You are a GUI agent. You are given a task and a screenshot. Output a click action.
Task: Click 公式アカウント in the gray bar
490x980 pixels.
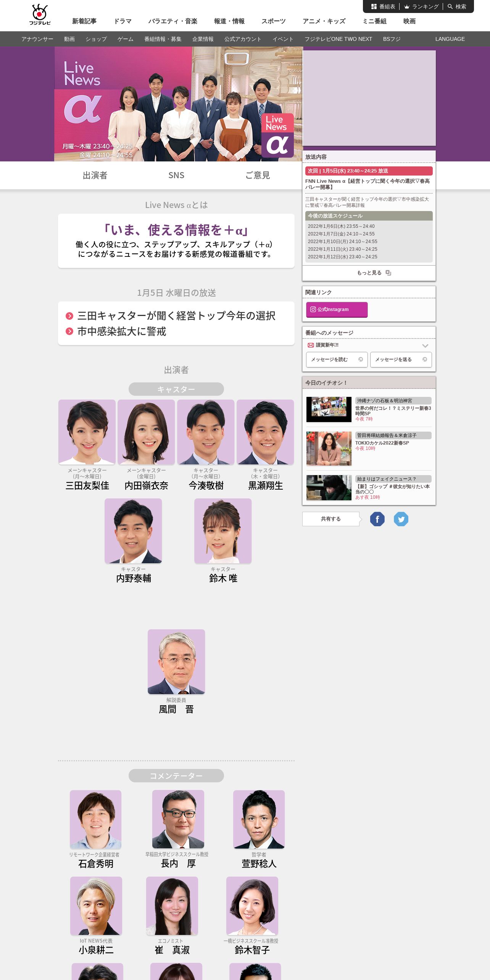point(243,39)
